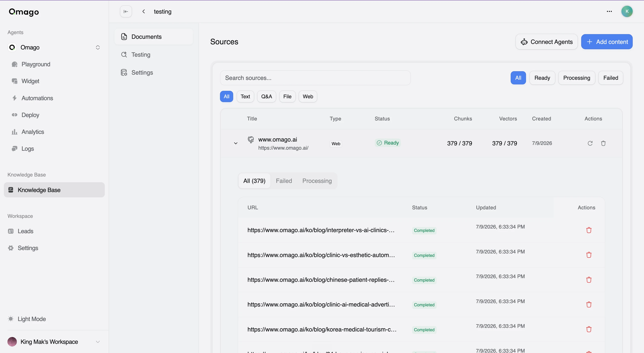The width and height of the screenshot is (644, 353).
Task: Click the testing breadcrumb title
Action: click(162, 12)
